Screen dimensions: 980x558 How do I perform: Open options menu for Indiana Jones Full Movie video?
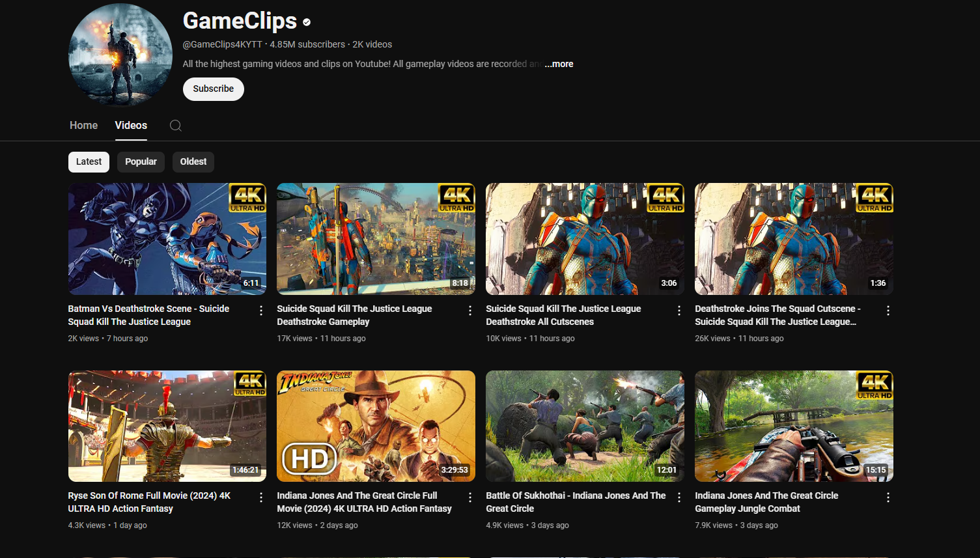pos(470,497)
